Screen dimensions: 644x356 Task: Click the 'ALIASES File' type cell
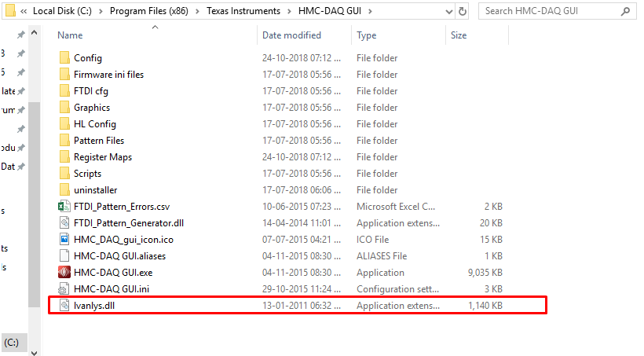click(382, 256)
